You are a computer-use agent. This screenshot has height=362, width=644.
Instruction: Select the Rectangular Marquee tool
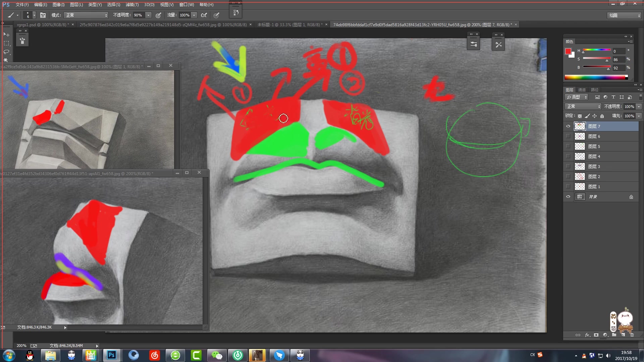point(6,43)
